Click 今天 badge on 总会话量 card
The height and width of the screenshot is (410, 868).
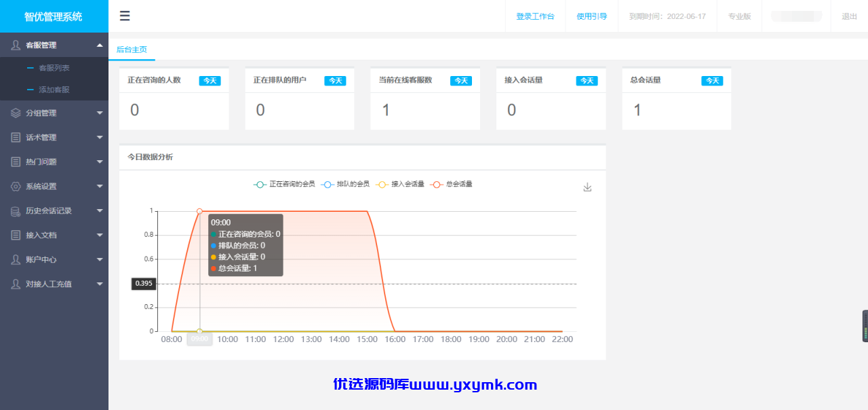(712, 81)
